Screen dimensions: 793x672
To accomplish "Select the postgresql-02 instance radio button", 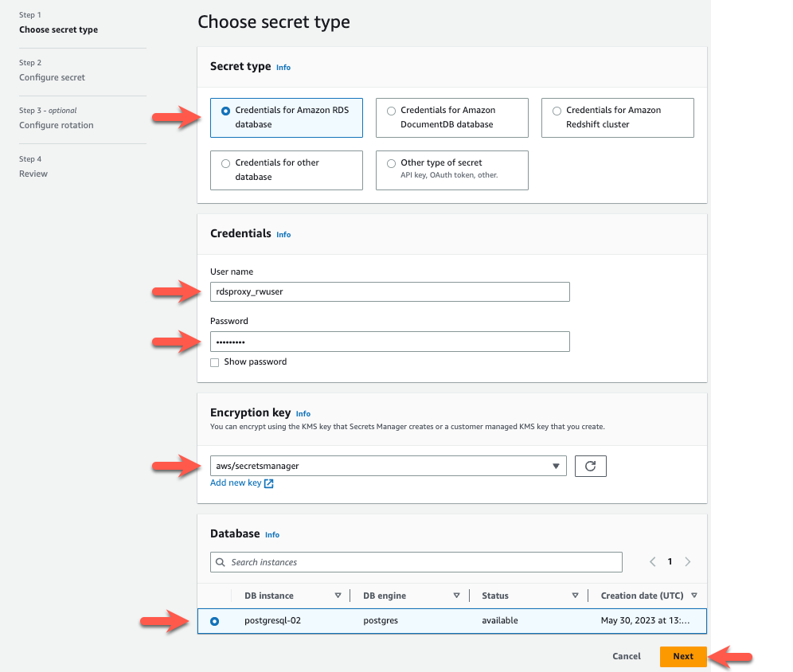I will pyautogui.click(x=215, y=621).
